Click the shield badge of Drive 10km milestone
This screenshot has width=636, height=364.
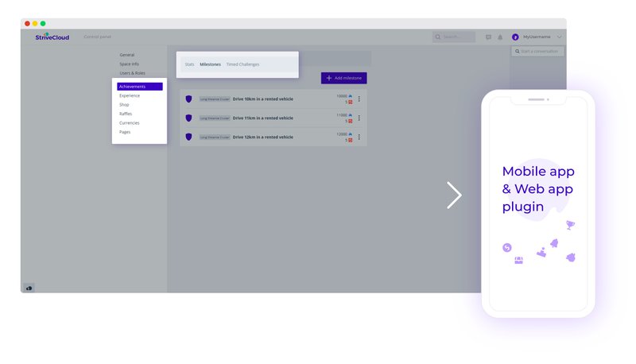pyautogui.click(x=188, y=99)
